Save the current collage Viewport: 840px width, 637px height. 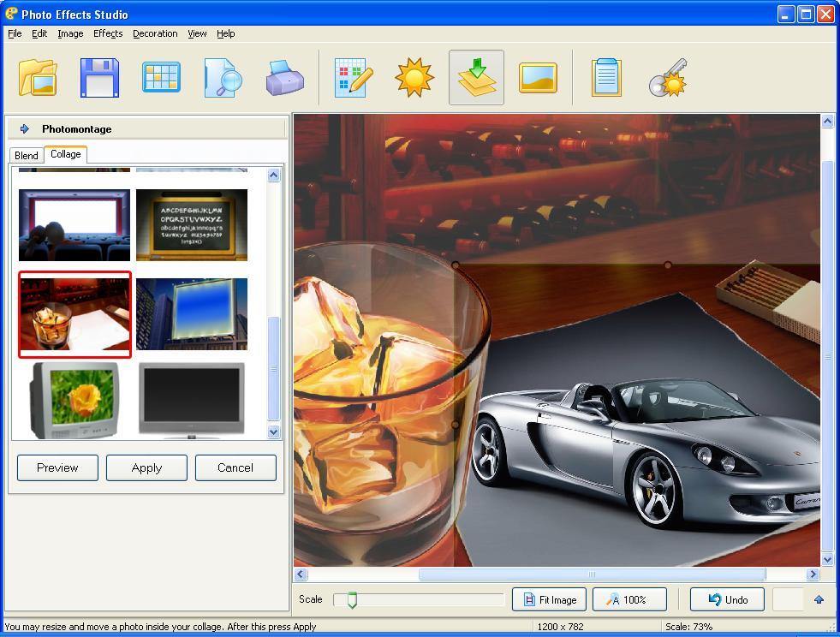[98, 77]
